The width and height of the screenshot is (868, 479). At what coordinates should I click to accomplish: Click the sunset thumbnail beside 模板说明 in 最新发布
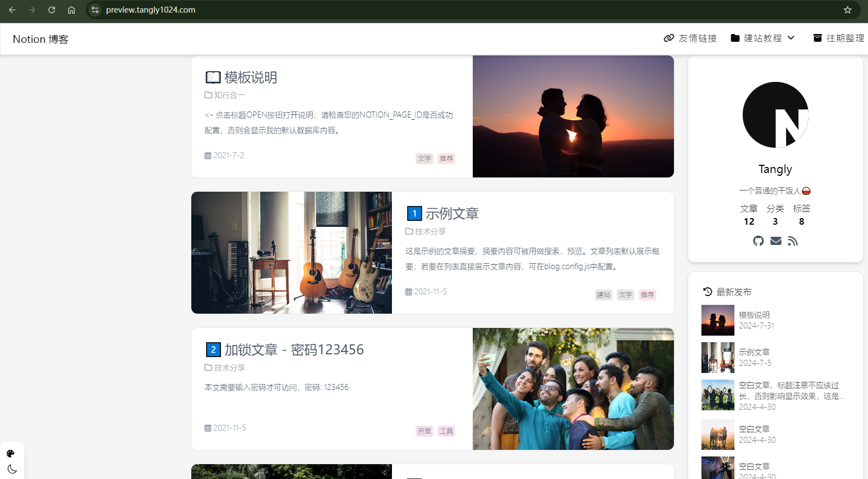click(x=718, y=320)
